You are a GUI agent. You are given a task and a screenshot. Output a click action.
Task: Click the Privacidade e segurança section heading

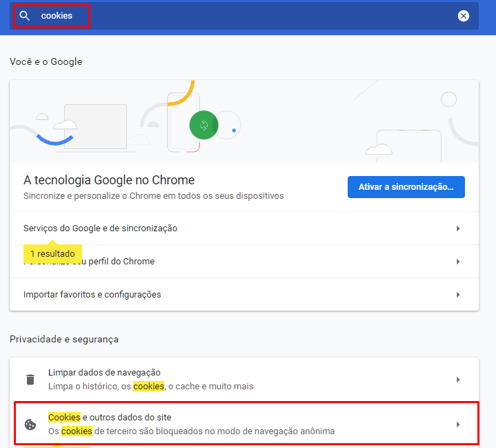[64, 339]
